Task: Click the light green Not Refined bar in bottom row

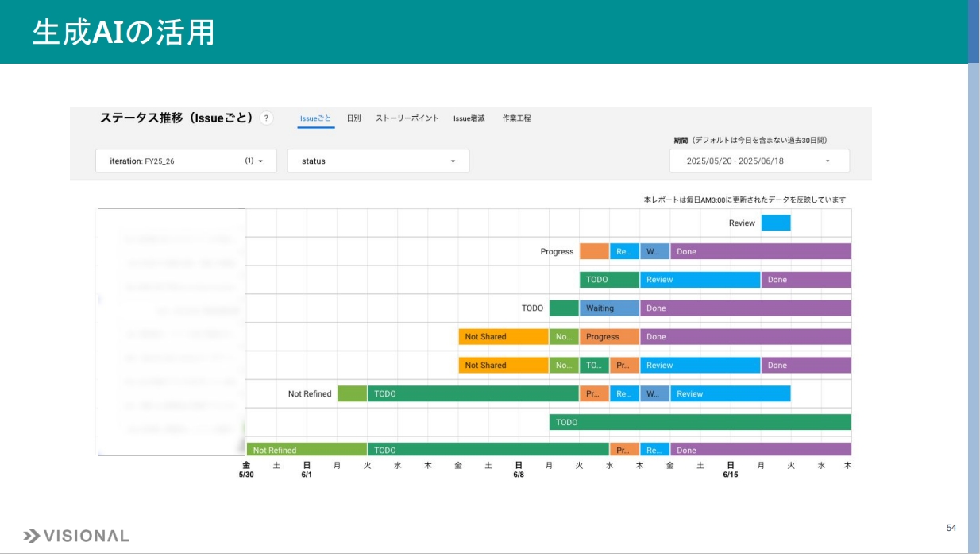Action: pos(307,450)
